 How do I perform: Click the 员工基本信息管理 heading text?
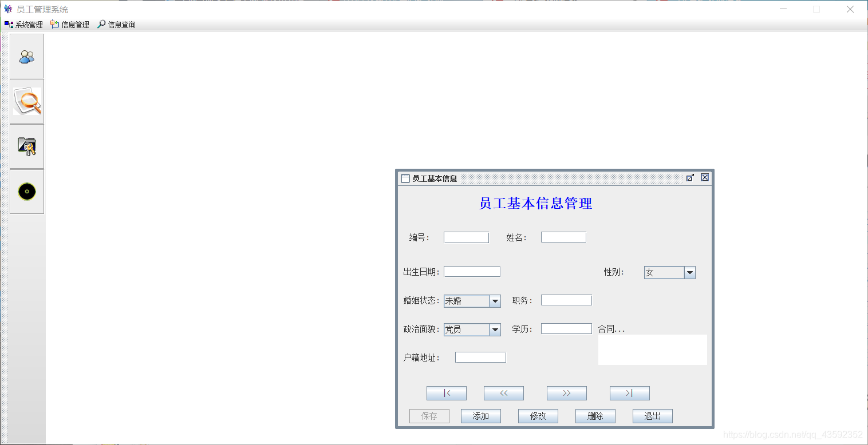click(536, 204)
